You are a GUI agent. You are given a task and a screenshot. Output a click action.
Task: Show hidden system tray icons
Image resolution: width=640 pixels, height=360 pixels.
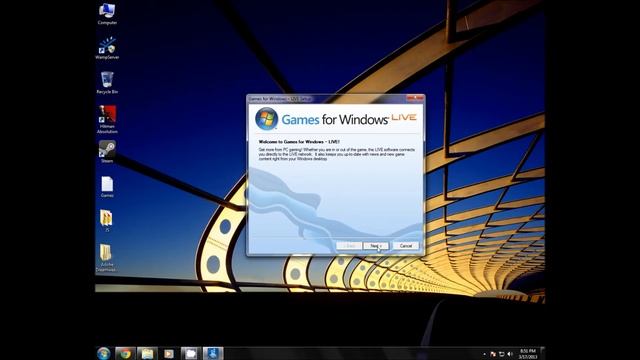pyautogui.click(x=484, y=354)
